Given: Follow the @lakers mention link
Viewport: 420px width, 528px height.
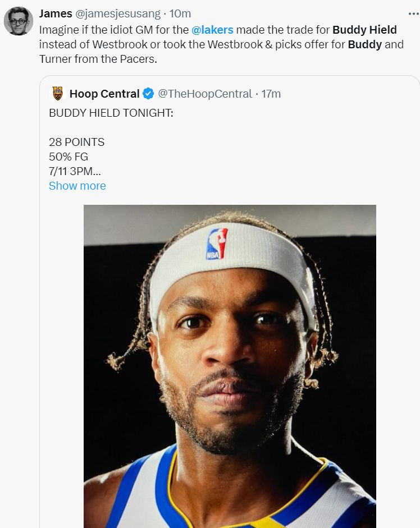Looking at the screenshot, I should pos(212,29).
